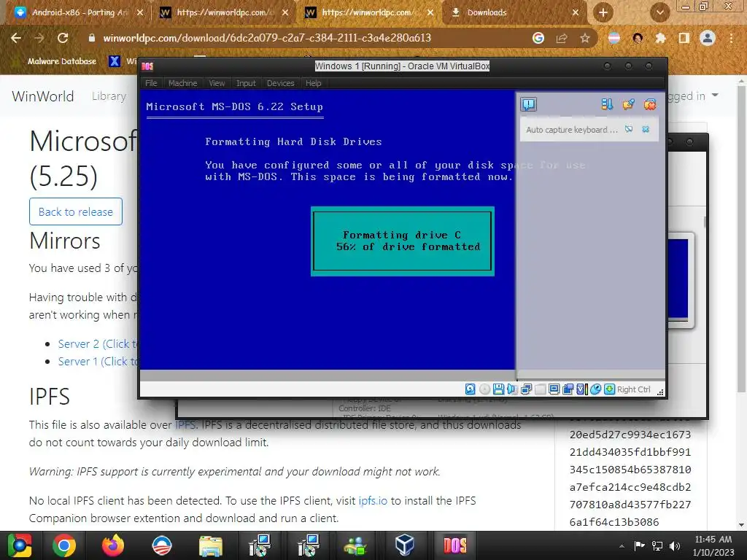Screen dimensions: 747x560
Task: Open Firefox from the taskbar
Action: tap(113, 545)
